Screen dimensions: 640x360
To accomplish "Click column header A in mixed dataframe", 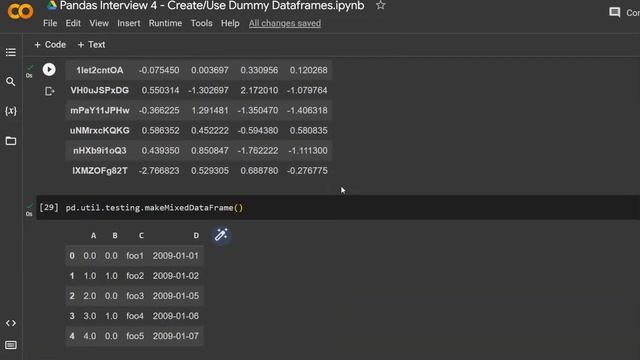I will pos(93,236).
